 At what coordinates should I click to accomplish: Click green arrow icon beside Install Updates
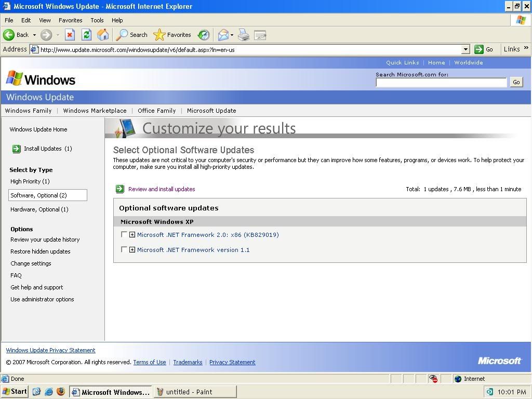tap(16, 149)
